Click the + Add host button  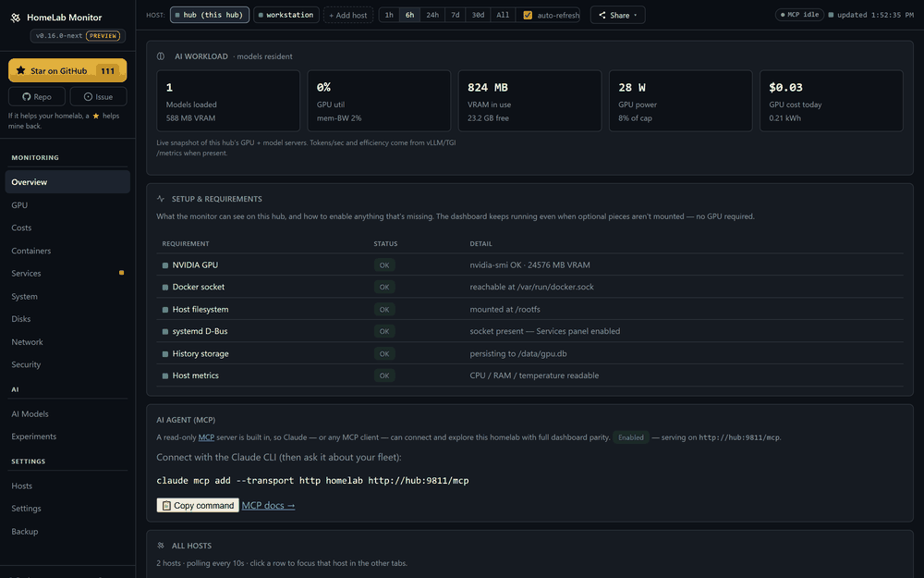347,16
